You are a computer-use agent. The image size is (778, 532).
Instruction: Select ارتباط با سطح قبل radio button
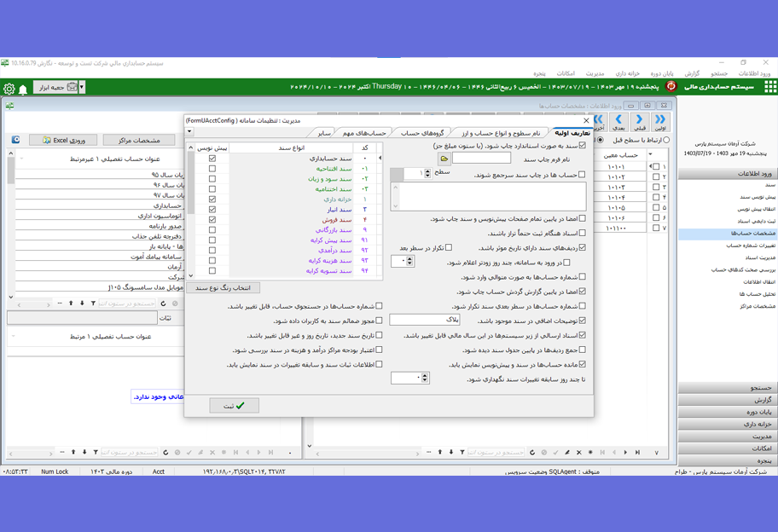click(x=666, y=141)
